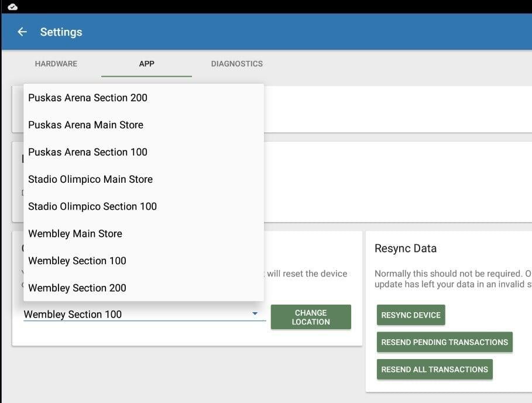Choose Wembley Main Store location
Image resolution: width=532 pixels, height=403 pixels.
[x=143, y=234]
